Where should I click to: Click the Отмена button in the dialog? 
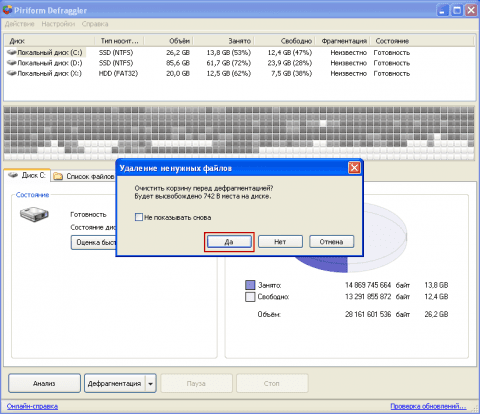(331, 242)
